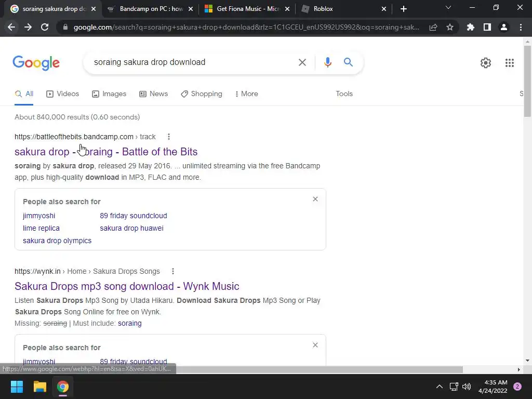Close the soraing sakura drop tab
Image resolution: width=532 pixels, height=399 pixels.
tap(94, 9)
